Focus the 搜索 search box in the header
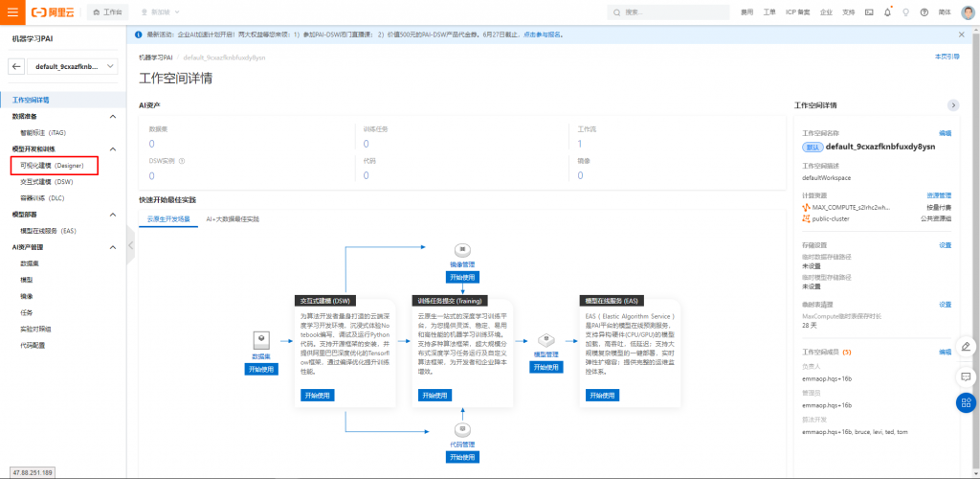 click(668, 11)
